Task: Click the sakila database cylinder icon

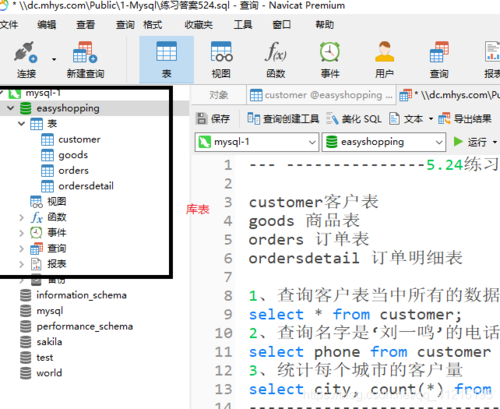Action: coord(26,342)
